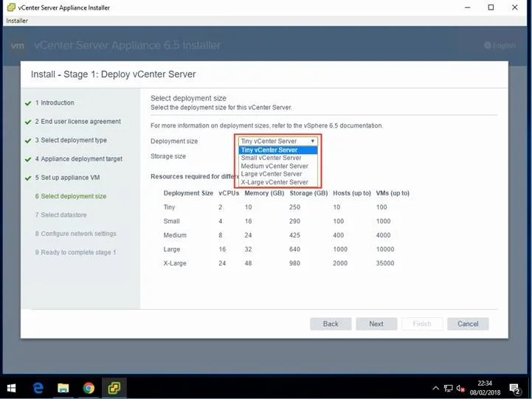Click the Next button
The image size is (532, 399).
click(376, 324)
